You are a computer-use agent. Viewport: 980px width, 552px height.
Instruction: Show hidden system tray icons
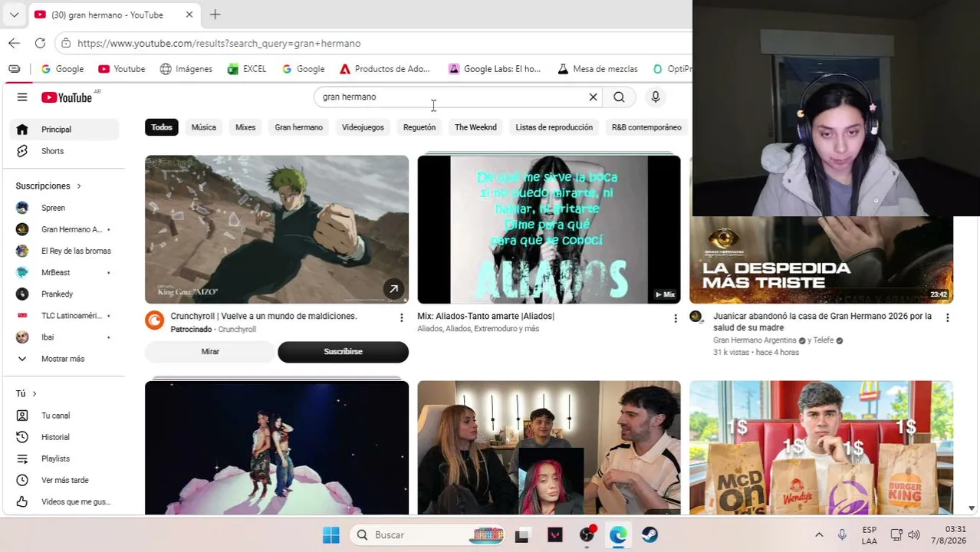coord(819,535)
